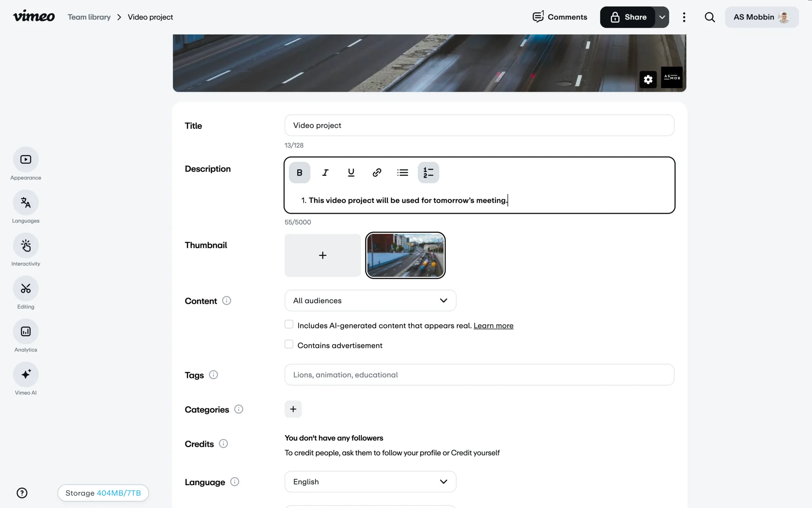The image size is (812, 508).
Task: Enable Contains advertisement checkbox
Action: [x=289, y=345]
